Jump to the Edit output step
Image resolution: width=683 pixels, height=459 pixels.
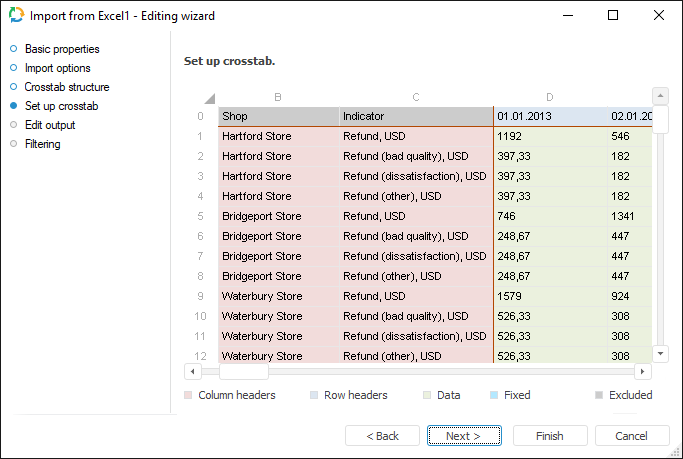click(50, 125)
